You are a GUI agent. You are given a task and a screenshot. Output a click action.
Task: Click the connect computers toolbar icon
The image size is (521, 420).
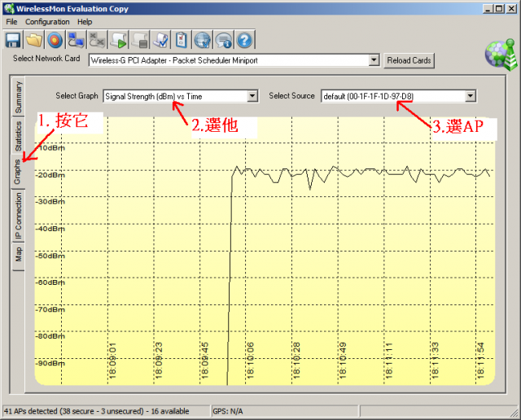76,40
